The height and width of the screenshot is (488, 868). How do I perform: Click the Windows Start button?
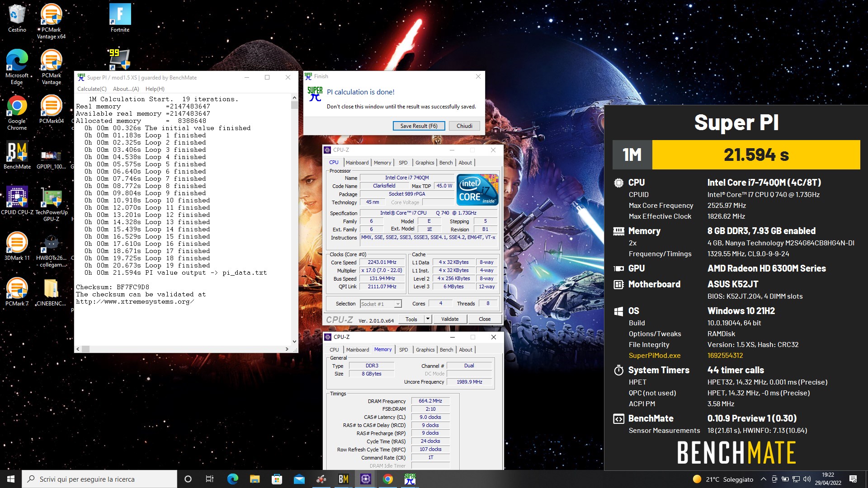11,479
